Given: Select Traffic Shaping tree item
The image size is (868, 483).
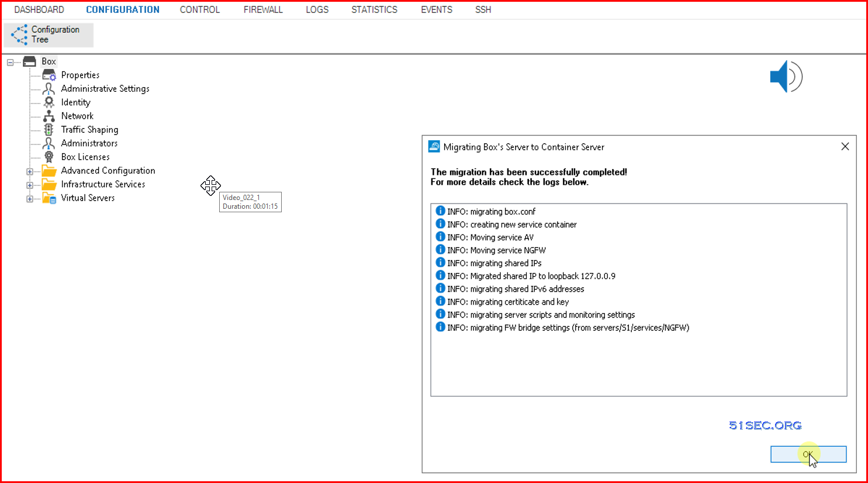Looking at the screenshot, I should (89, 129).
